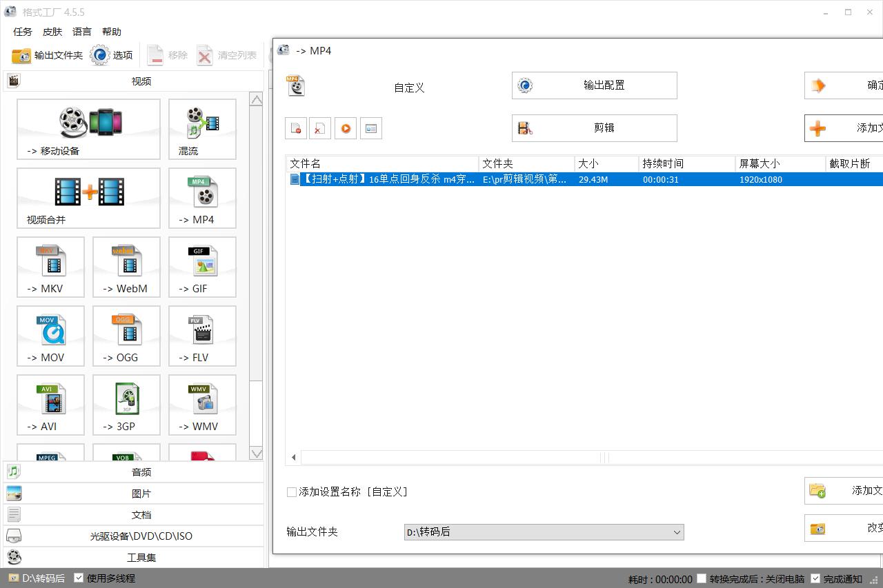
Task: Select the FLV conversion icon
Action: pyautogui.click(x=202, y=336)
